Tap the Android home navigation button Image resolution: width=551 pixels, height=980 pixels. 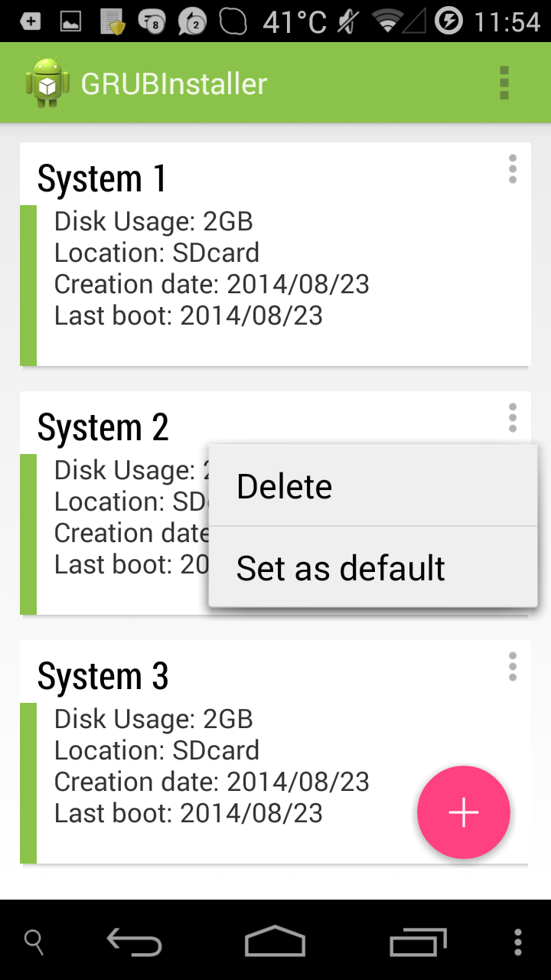coord(275,941)
